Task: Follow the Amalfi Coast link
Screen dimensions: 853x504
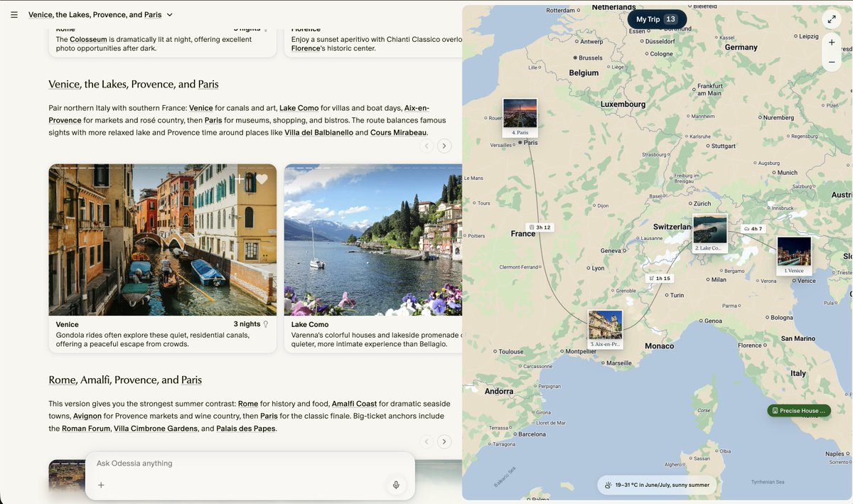Action: [x=354, y=404]
